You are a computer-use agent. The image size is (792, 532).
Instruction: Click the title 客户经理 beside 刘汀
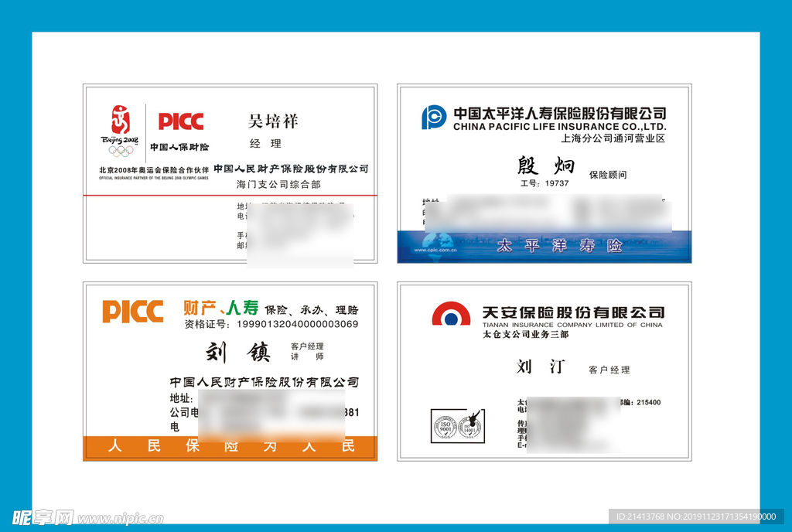click(x=609, y=370)
